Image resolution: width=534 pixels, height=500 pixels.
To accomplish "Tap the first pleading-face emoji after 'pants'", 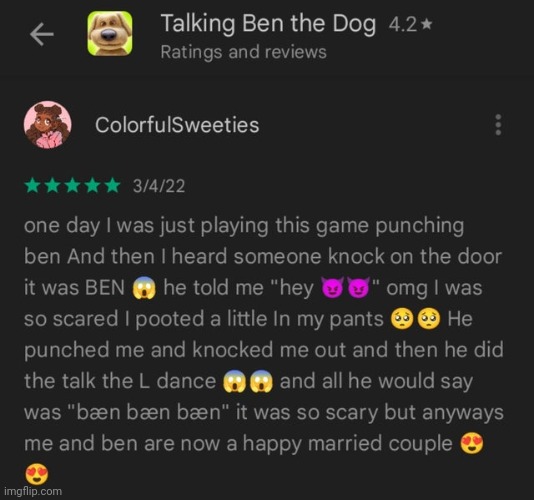I will [402, 319].
